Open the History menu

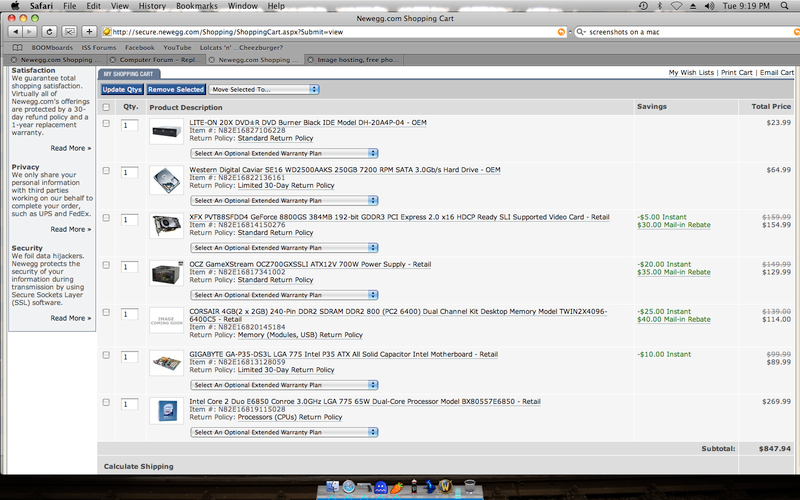(152, 6)
